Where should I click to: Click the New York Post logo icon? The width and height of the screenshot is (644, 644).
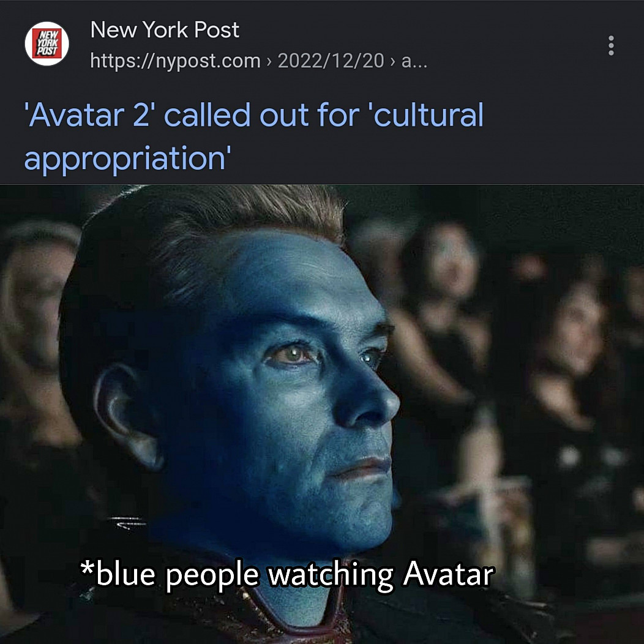point(47,43)
